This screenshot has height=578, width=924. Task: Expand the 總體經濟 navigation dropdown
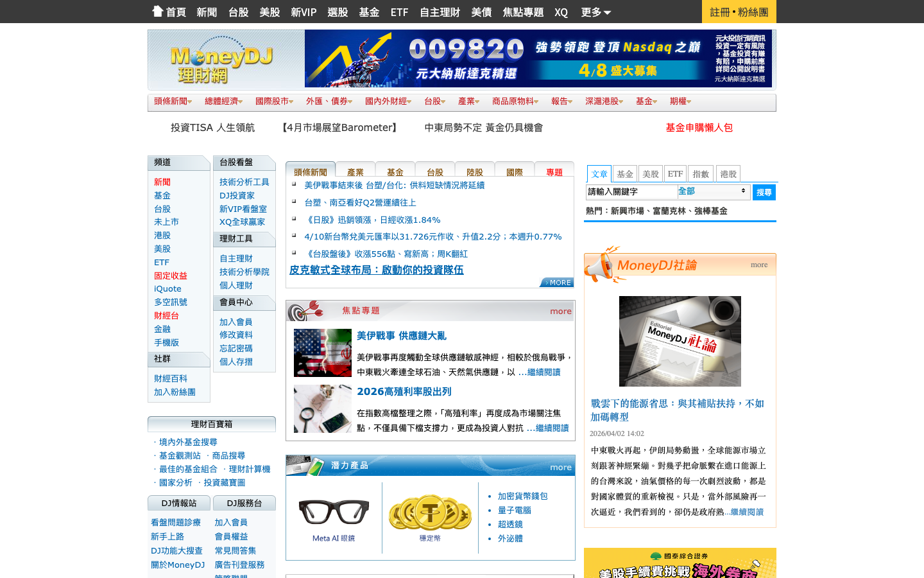(224, 101)
